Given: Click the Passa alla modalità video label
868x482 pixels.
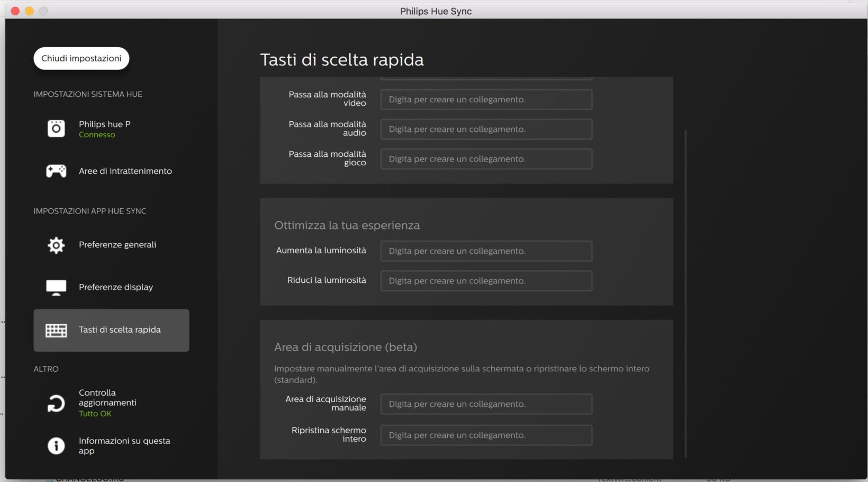Looking at the screenshot, I should click(x=328, y=99).
